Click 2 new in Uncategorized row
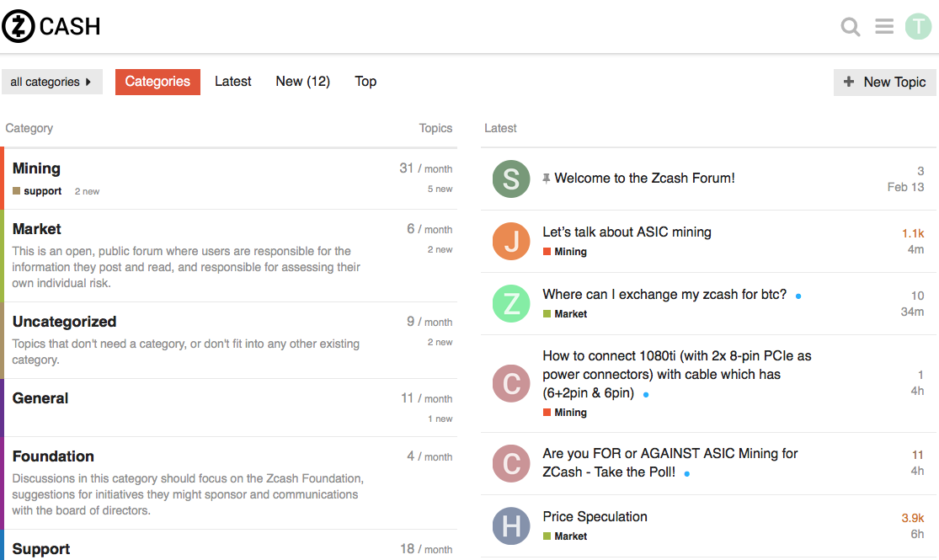This screenshot has width=939, height=560. (440, 343)
